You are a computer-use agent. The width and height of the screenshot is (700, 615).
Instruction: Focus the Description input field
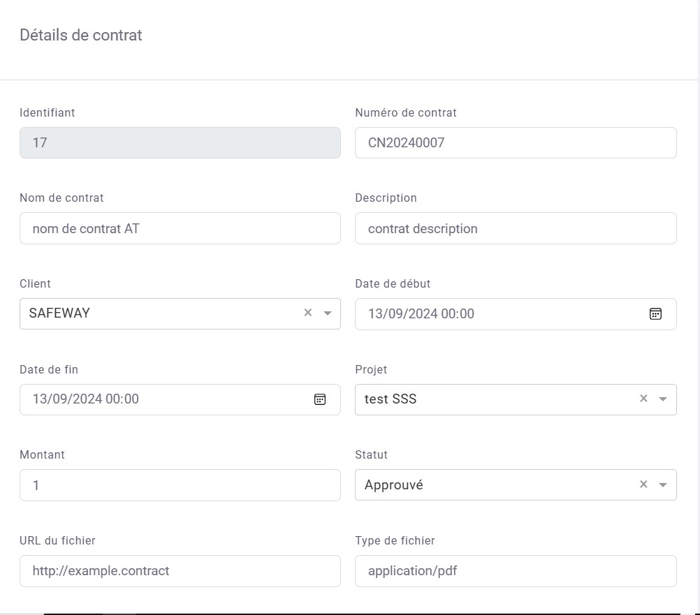pos(515,228)
